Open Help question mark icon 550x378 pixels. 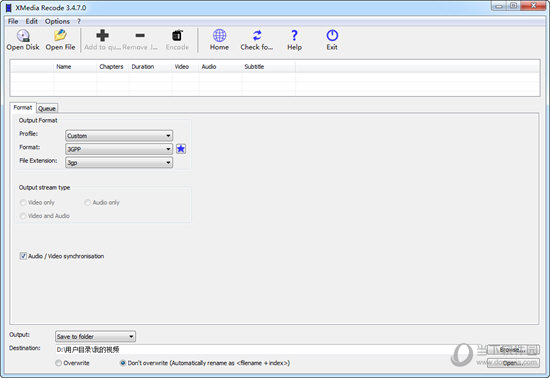294,35
